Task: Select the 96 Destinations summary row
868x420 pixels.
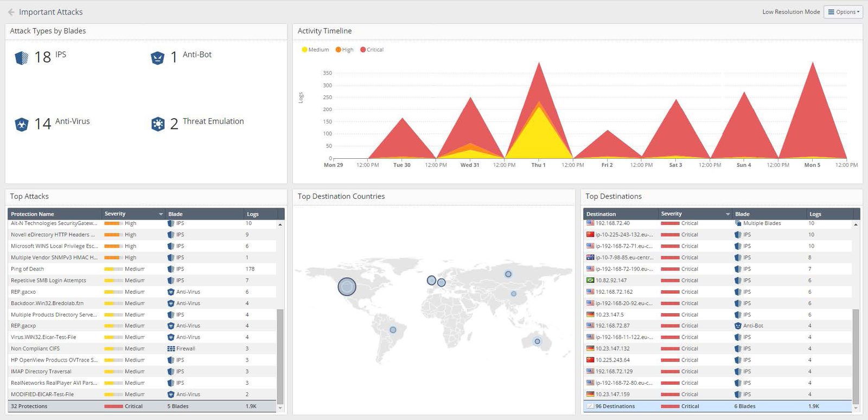Action: 717,406
